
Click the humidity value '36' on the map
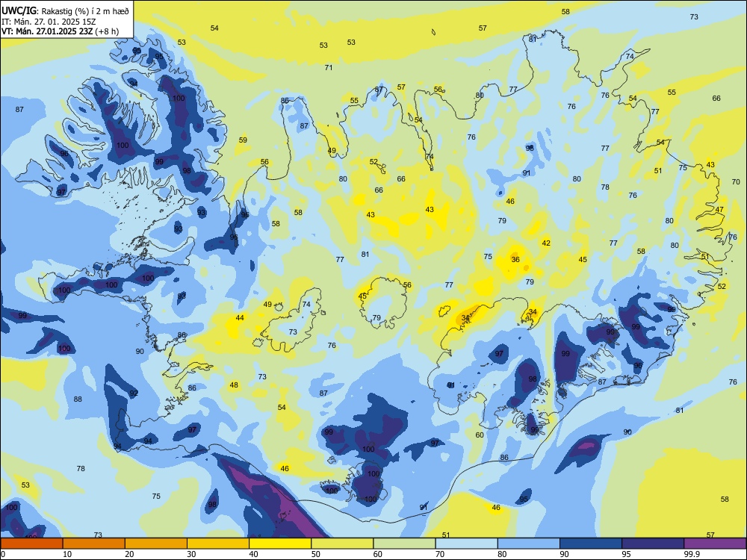515,260
